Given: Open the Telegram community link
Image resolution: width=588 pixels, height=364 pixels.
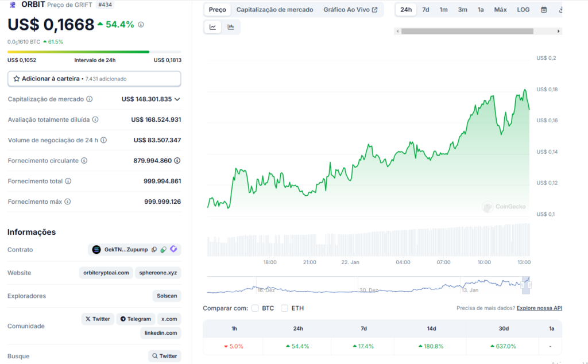Looking at the screenshot, I should [136, 319].
